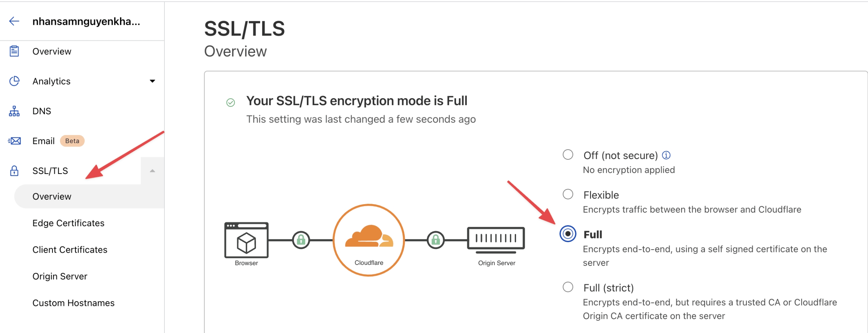Click the DNS hierarchy icon
This screenshot has width=868, height=333.
(x=14, y=111)
